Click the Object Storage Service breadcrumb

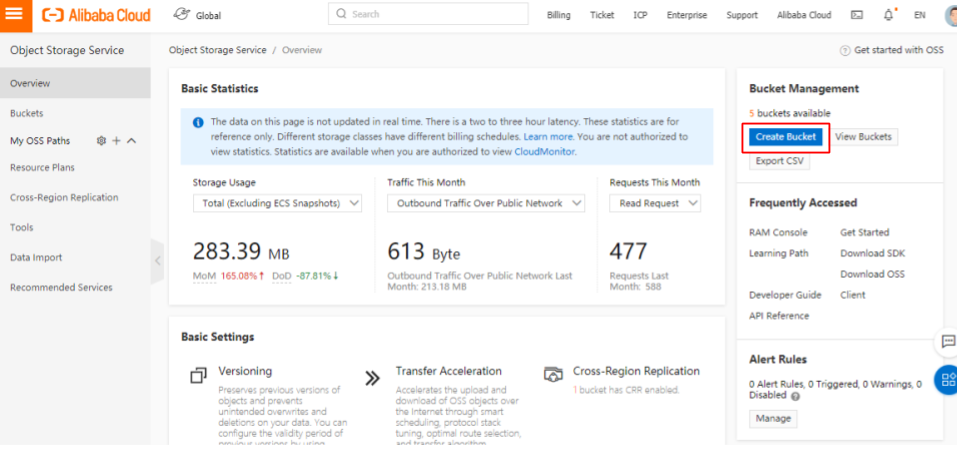click(218, 50)
